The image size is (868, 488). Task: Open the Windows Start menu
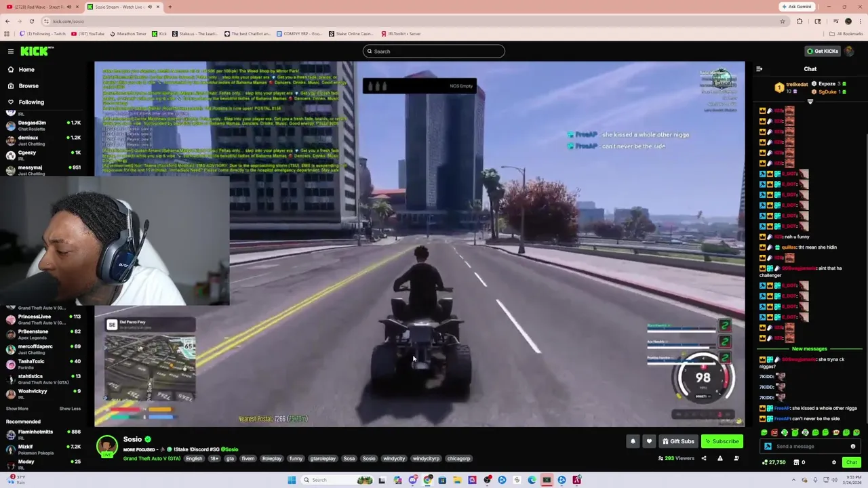(x=292, y=480)
